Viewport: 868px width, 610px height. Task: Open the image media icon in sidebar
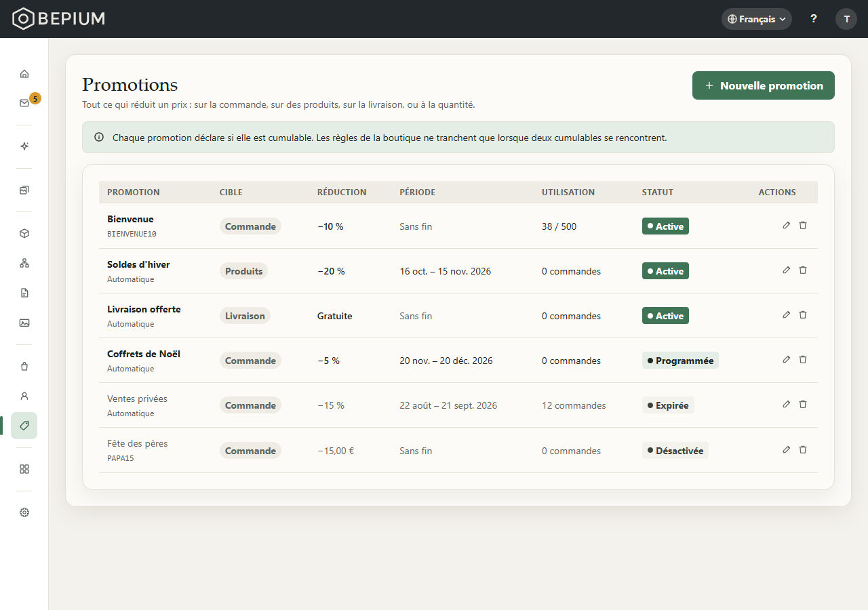click(x=24, y=323)
